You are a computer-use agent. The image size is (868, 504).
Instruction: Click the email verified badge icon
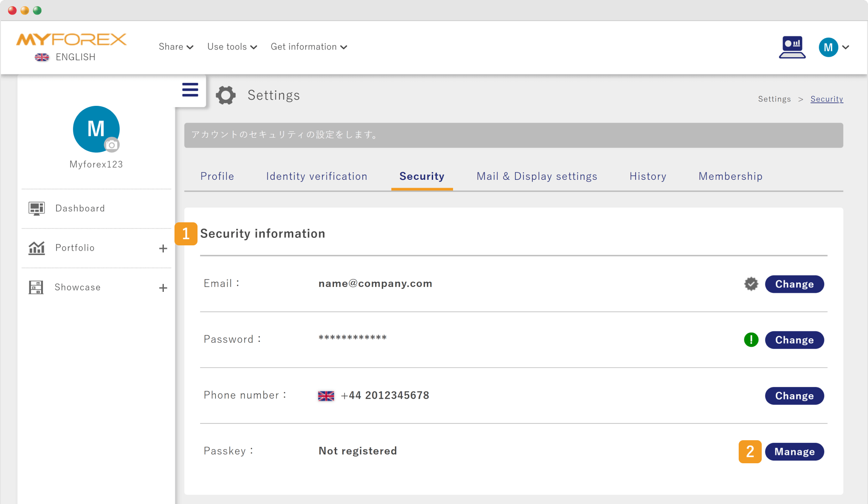click(751, 284)
